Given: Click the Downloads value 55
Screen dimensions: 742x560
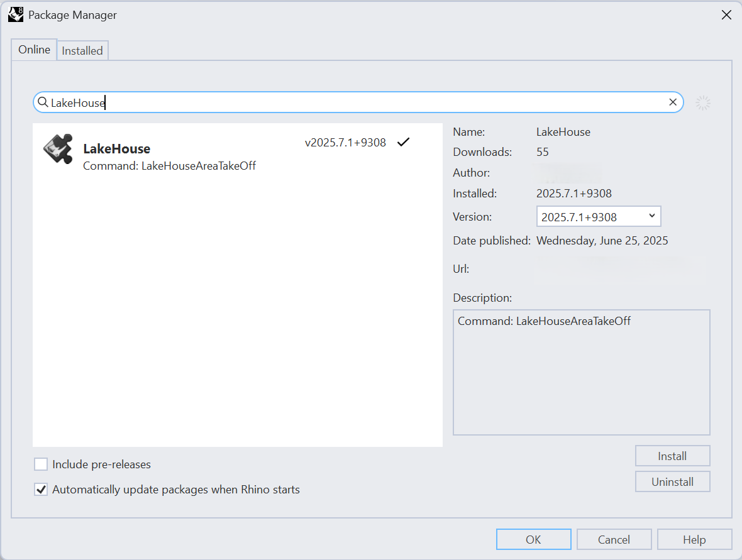Looking at the screenshot, I should point(542,152).
